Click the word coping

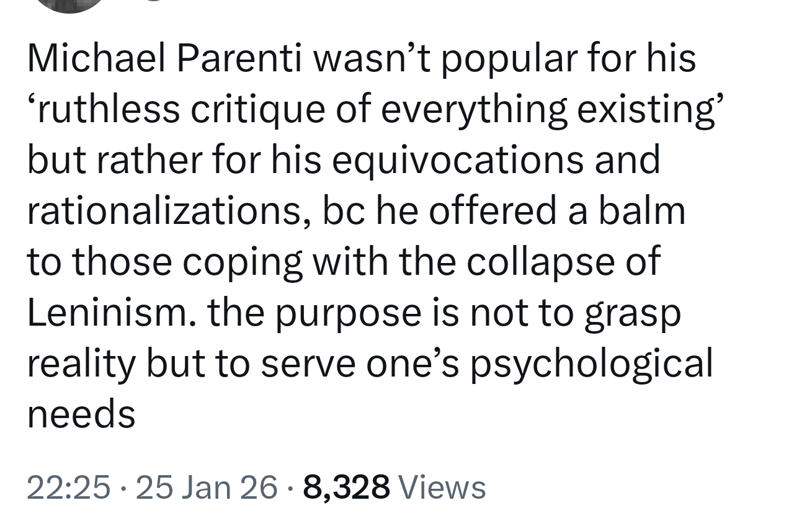point(242,262)
